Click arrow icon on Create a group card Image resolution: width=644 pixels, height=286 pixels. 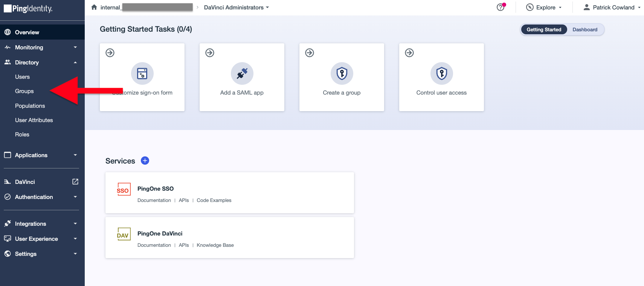pyautogui.click(x=310, y=53)
